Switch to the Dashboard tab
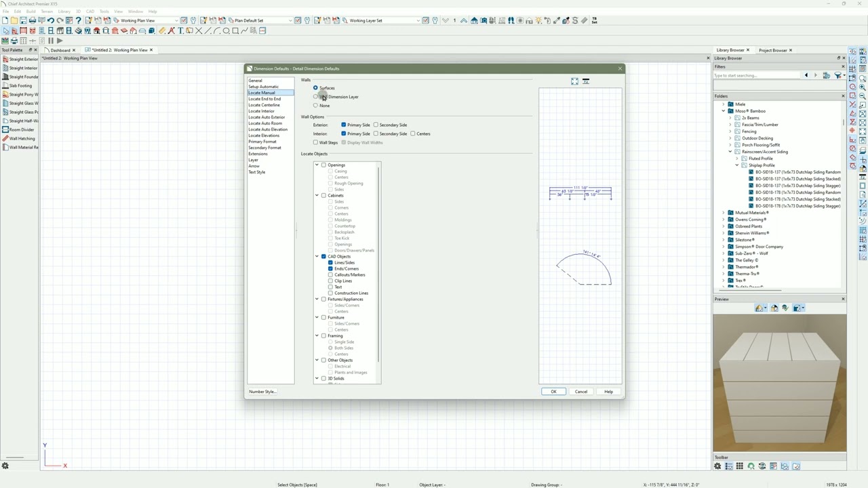 [60, 50]
